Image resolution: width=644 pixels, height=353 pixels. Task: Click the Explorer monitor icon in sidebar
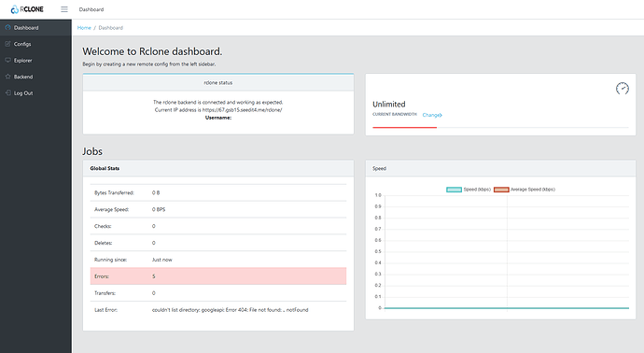coord(7,60)
